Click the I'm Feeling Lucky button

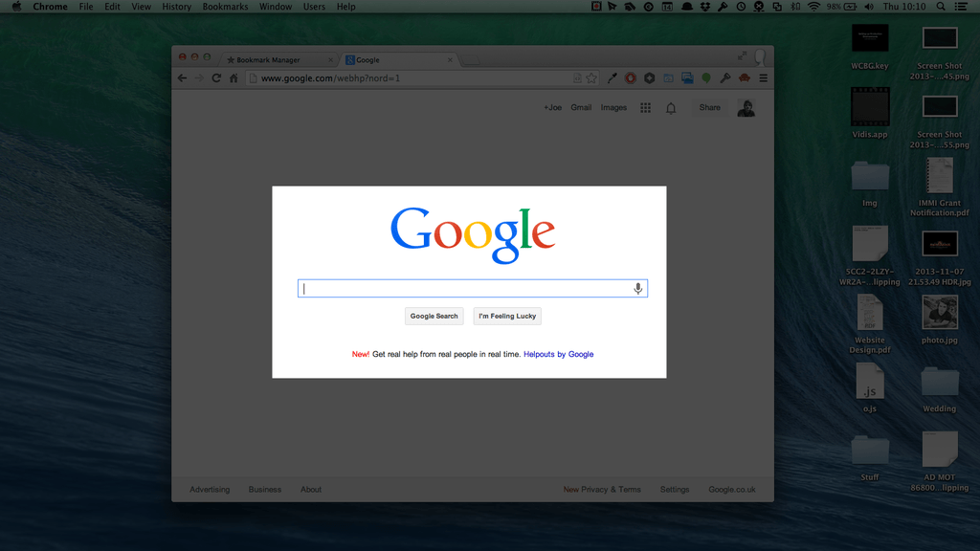[x=507, y=316]
